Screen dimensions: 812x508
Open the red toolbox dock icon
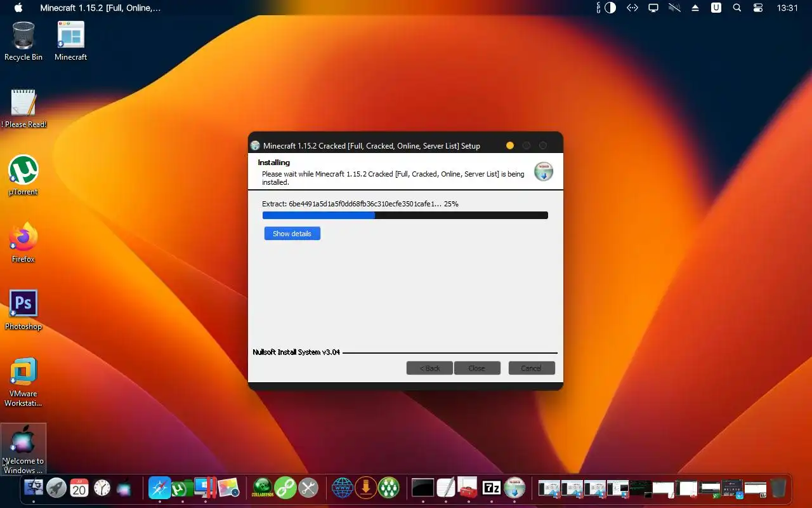468,488
